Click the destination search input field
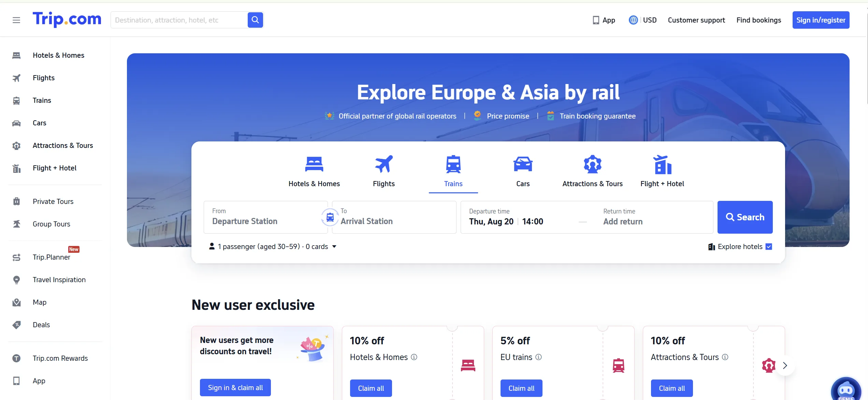The image size is (868, 400). (179, 20)
